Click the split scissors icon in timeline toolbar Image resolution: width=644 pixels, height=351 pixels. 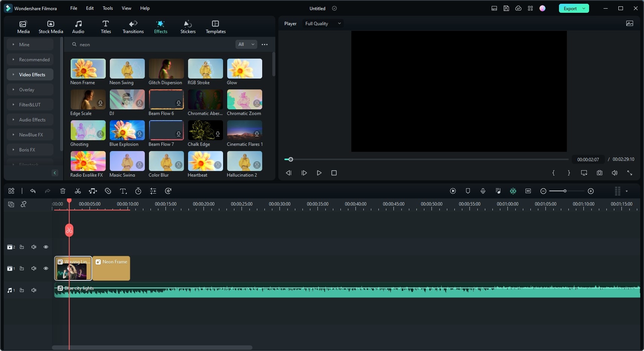pos(78,191)
